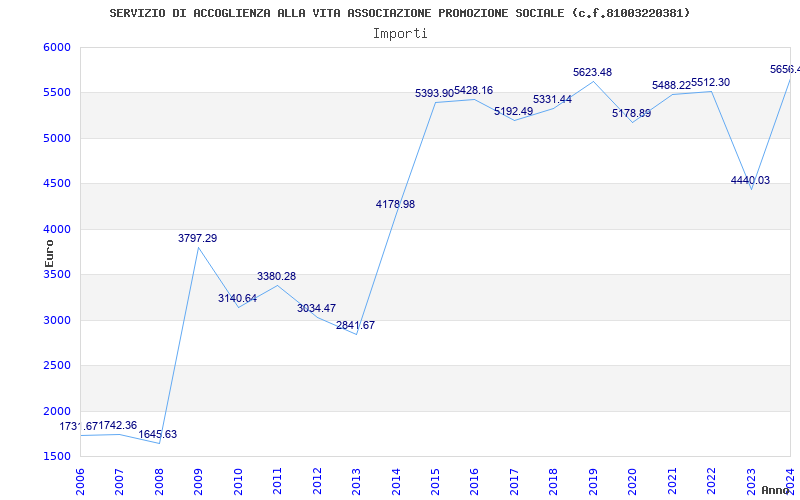Click the x-axis year 2007

pos(119,482)
